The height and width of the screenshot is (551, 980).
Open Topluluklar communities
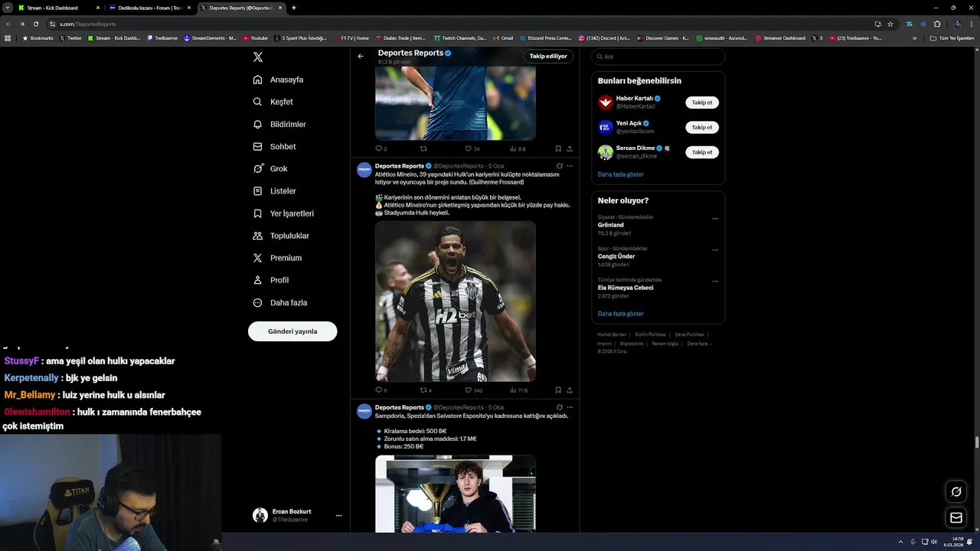[282, 236]
